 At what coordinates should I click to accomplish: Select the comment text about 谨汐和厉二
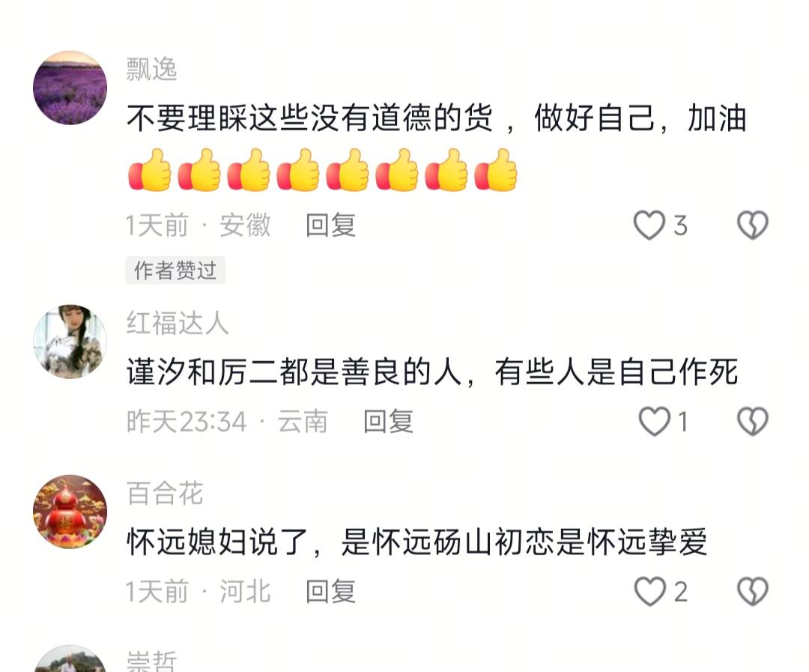click(432, 372)
